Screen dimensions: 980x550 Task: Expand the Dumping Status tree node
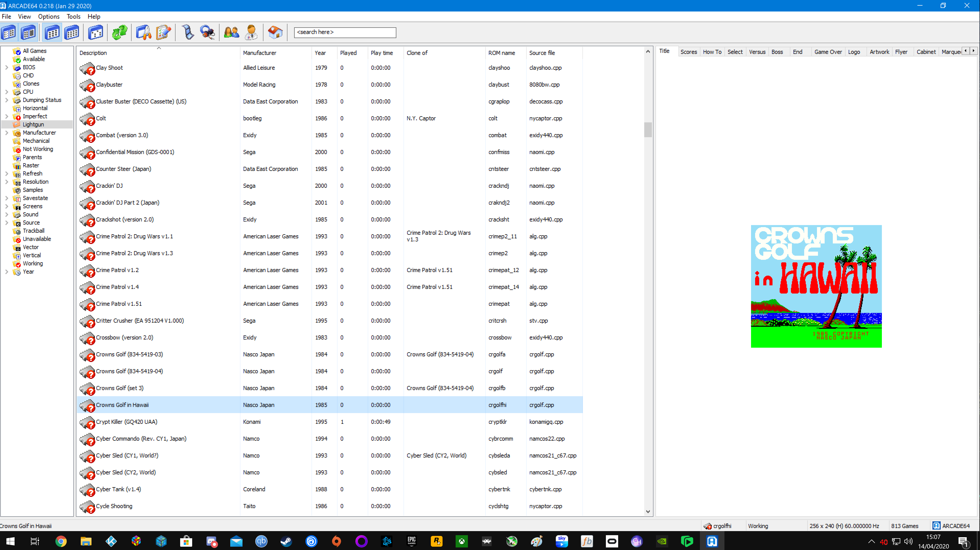pyautogui.click(x=6, y=100)
